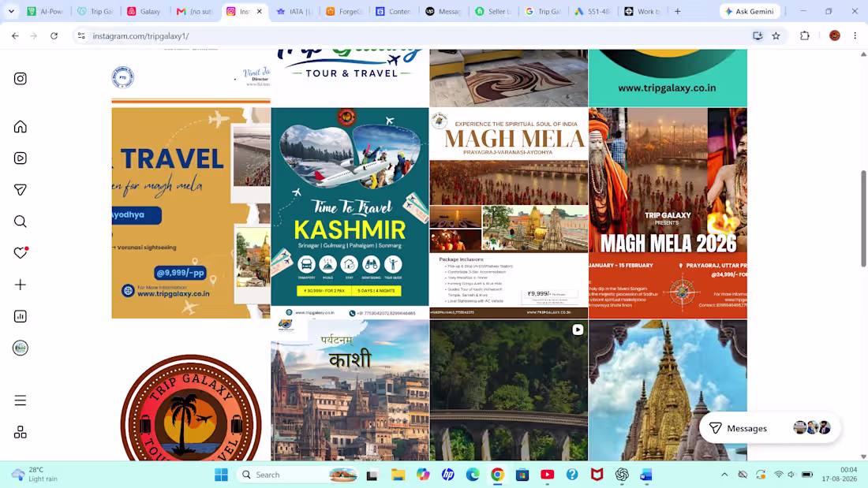The height and width of the screenshot is (488, 868).
Task: Open direct messages paper-plane sidebar icon
Action: tap(21, 190)
